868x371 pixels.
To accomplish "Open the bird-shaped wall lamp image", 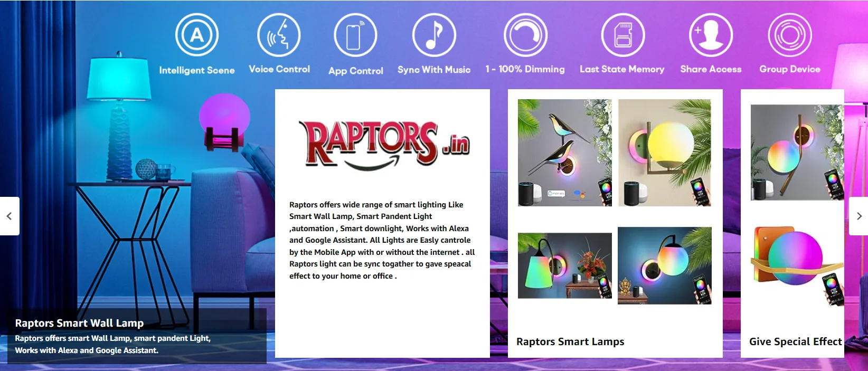I will tap(564, 153).
